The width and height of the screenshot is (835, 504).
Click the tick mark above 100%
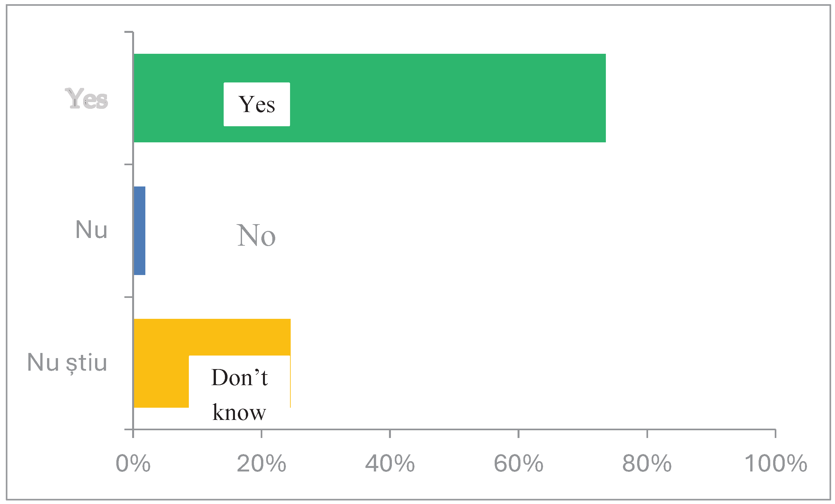coord(776,434)
